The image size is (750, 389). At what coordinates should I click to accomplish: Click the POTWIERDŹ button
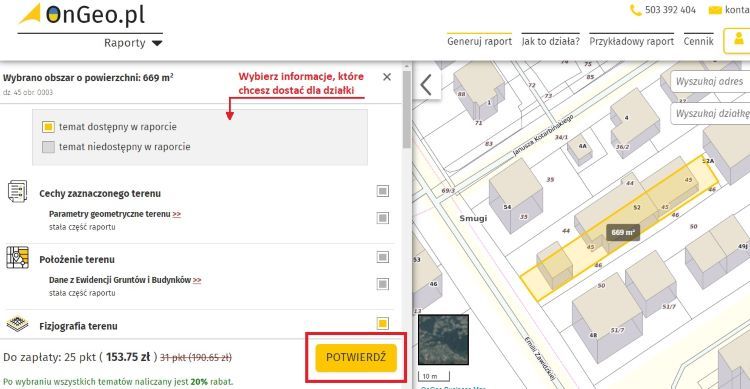tap(356, 357)
